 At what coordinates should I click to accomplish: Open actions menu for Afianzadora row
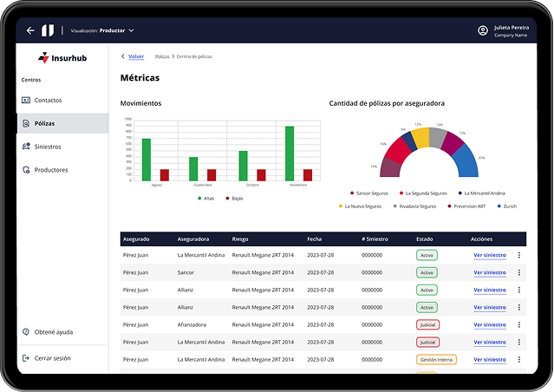tap(519, 324)
